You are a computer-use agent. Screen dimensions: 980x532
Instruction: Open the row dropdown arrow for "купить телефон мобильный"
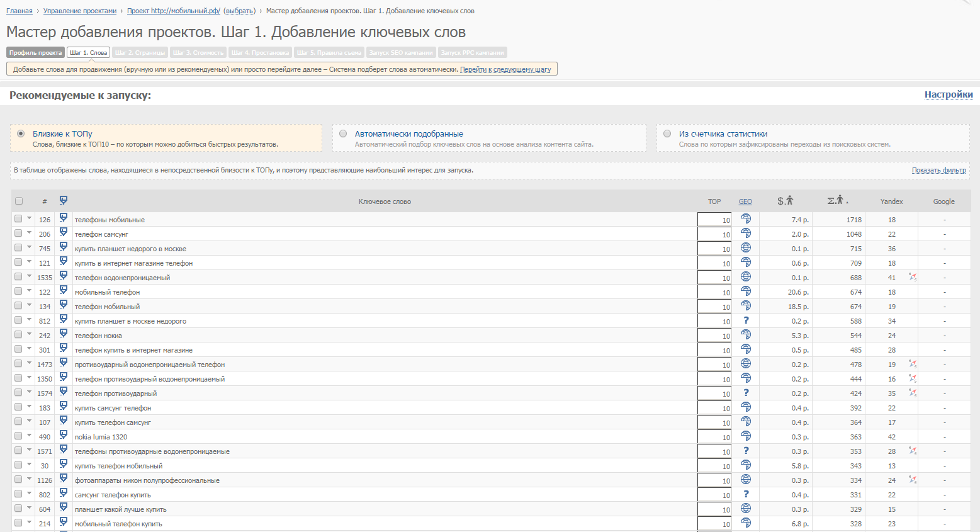point(29,464)
